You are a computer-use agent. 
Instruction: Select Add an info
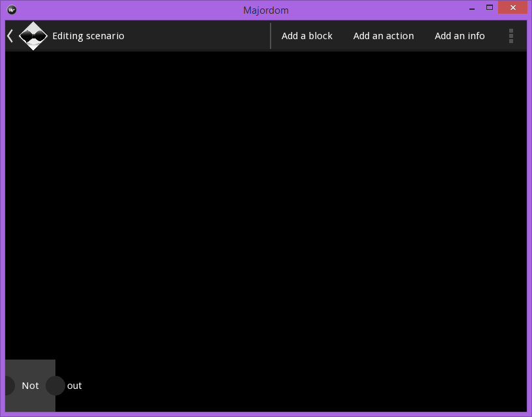460,36
